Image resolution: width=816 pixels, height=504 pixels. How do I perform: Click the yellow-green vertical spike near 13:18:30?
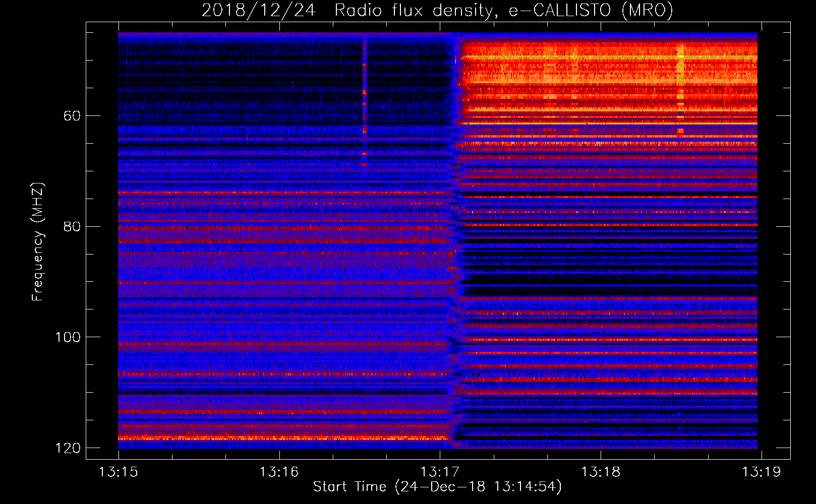pyautogui.click(x=680, y=88)
